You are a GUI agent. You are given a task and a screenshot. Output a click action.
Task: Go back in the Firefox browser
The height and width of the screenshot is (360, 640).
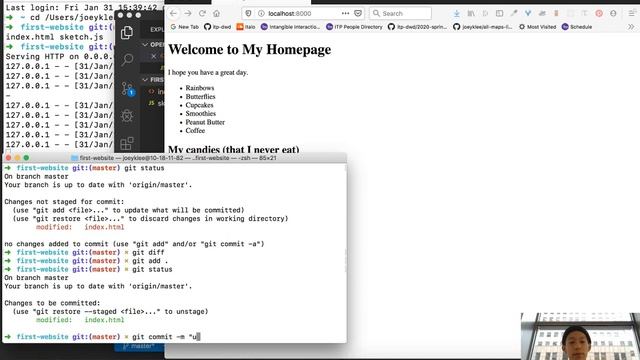click(x=173, y=13)
